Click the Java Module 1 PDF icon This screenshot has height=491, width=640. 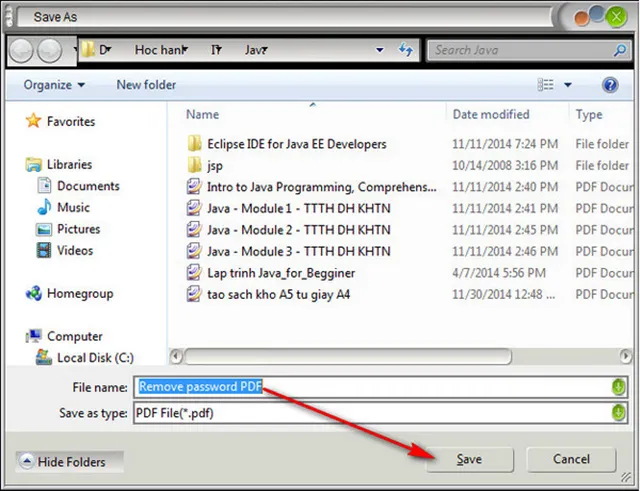coord(194,208)
